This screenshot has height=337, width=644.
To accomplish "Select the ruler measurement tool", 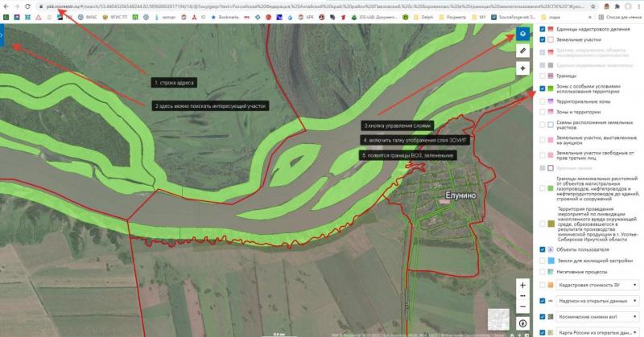I will [x=523, y=51].
